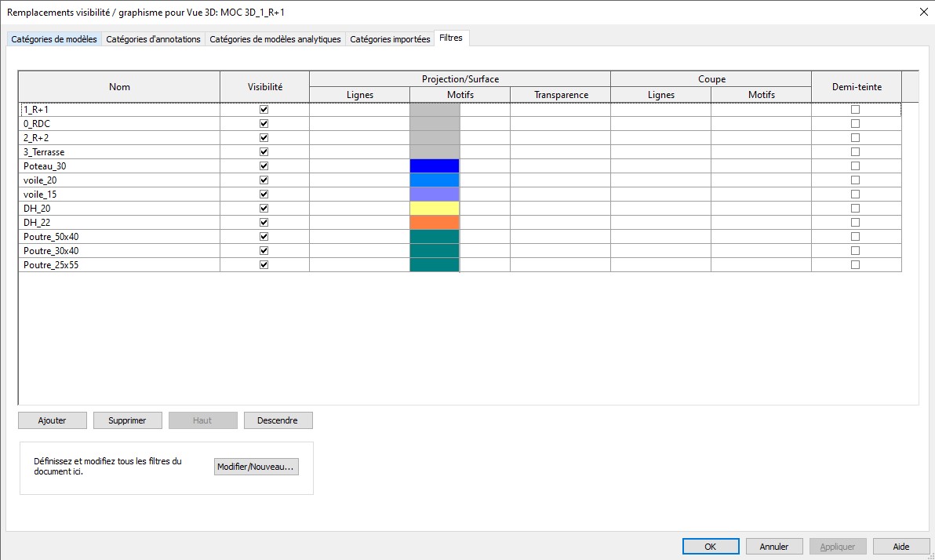Viewport: 935px width, 560px height.
Task: Select the Catégories importées tab
Action: pyautogui.click(x=390, y=39)
